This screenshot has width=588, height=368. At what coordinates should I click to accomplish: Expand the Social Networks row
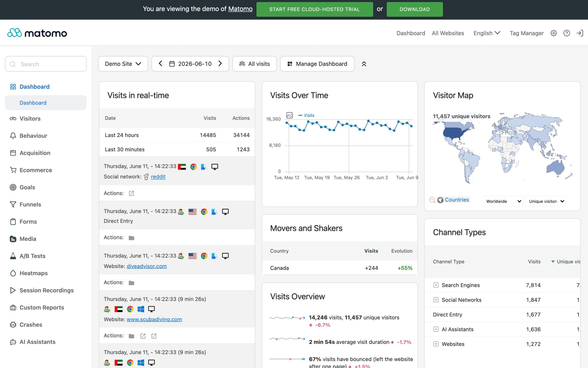point(436,300)
